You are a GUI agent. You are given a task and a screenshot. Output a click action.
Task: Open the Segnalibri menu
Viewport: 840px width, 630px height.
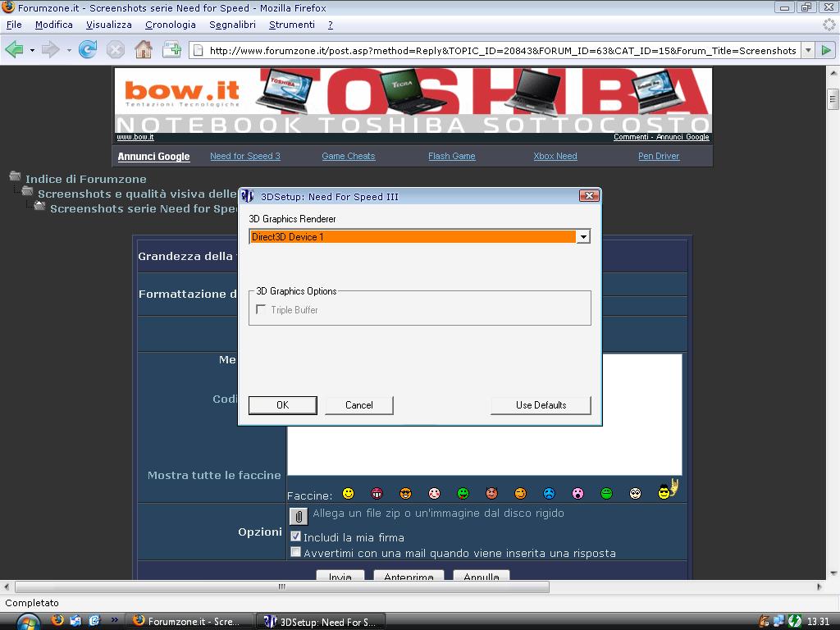click(232, 25)
